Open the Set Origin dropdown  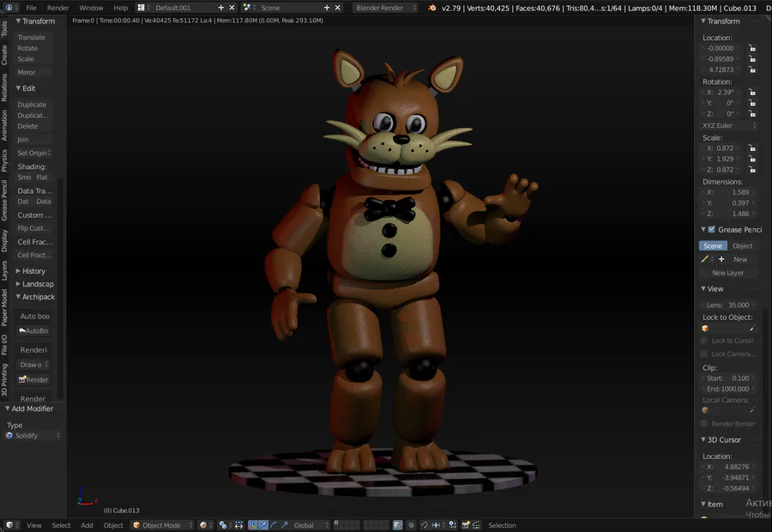[x=33, y=154]
